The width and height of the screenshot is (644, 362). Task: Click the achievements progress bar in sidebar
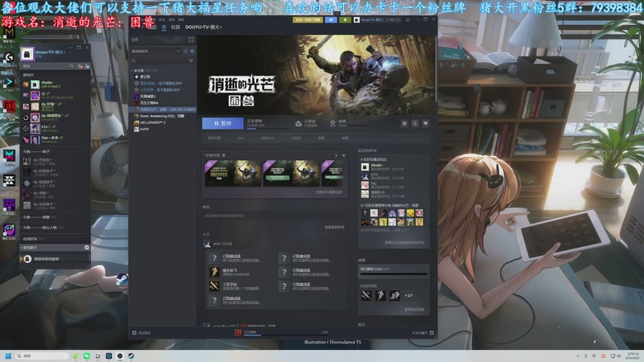[394, 274]
